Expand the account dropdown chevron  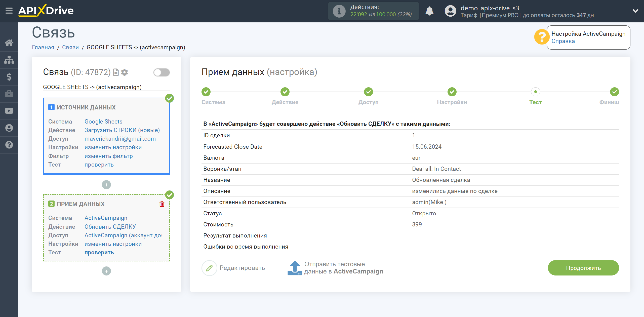click(x=635, y=11)
